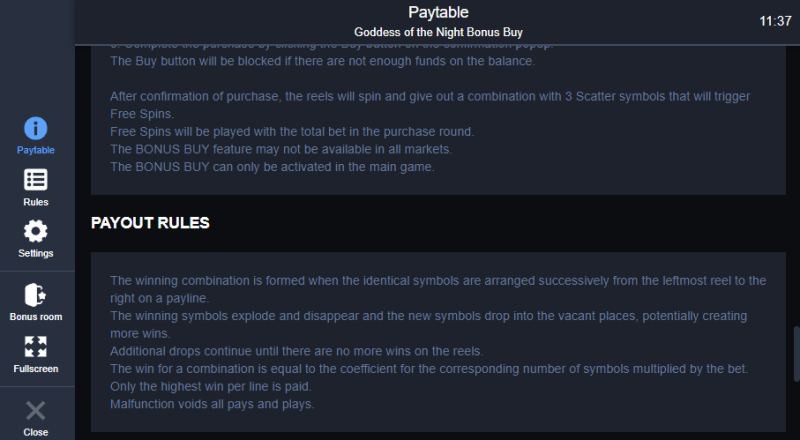Click the Bonus room text label

click(36, 317)
